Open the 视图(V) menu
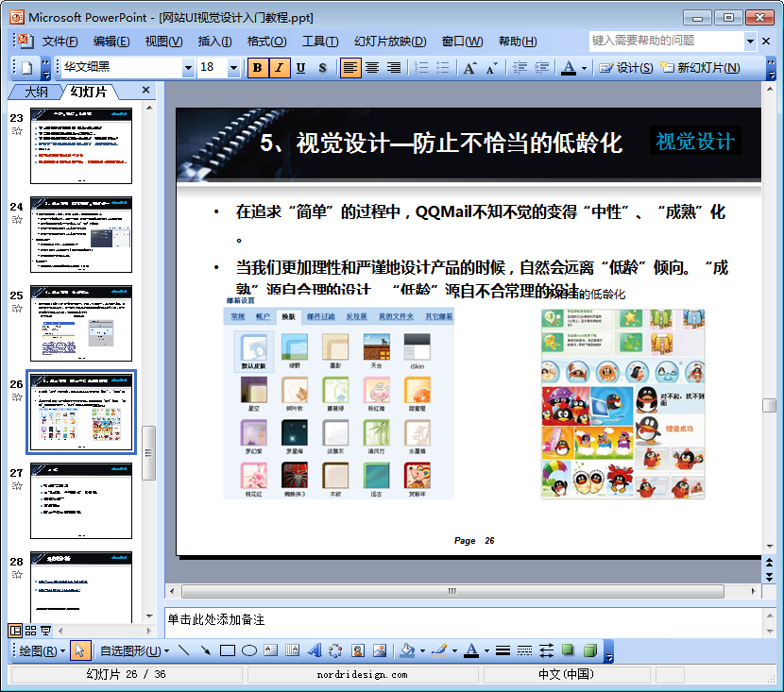784x692 pixels. (163, 42)
